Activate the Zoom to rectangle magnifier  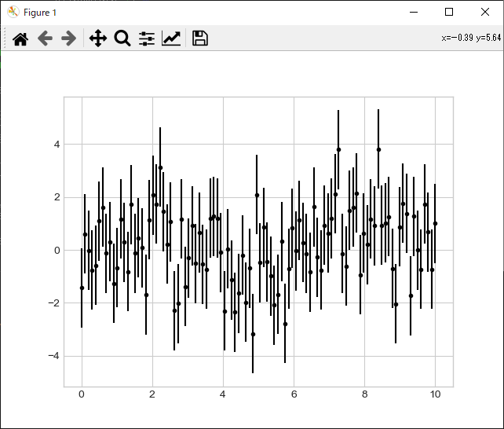point(122,38)
